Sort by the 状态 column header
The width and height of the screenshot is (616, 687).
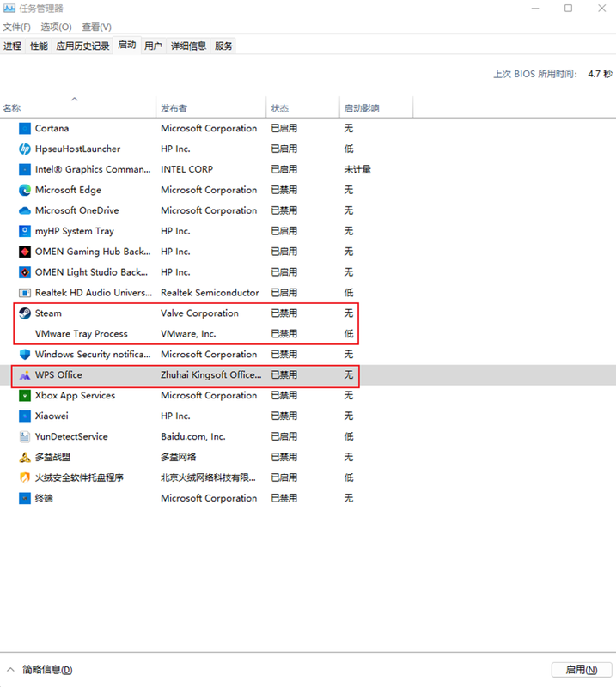(x=280, y=108)
